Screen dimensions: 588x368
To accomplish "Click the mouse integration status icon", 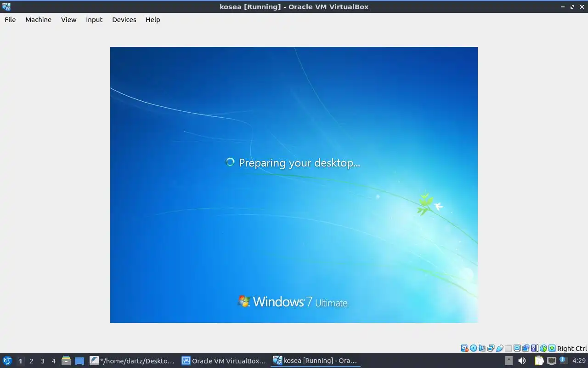I will tap(543, 348).
